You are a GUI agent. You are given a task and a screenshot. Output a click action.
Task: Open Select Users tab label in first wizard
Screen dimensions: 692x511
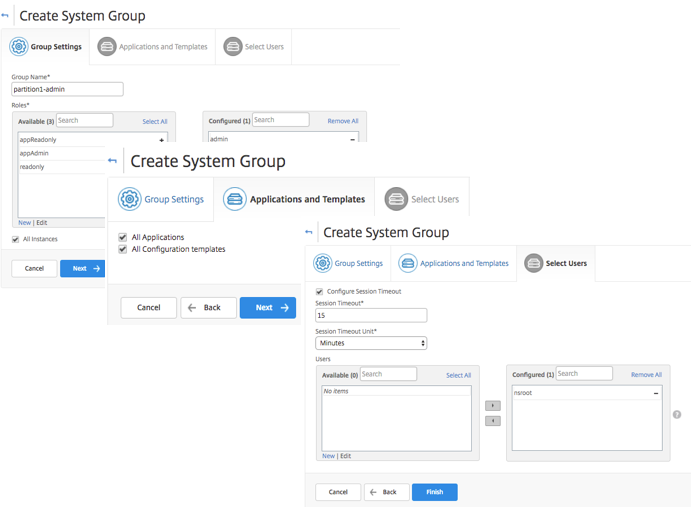click(264, 47)
